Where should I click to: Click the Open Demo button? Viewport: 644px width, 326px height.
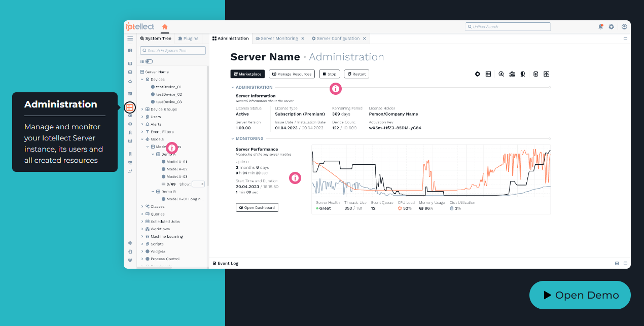[580, 295]
